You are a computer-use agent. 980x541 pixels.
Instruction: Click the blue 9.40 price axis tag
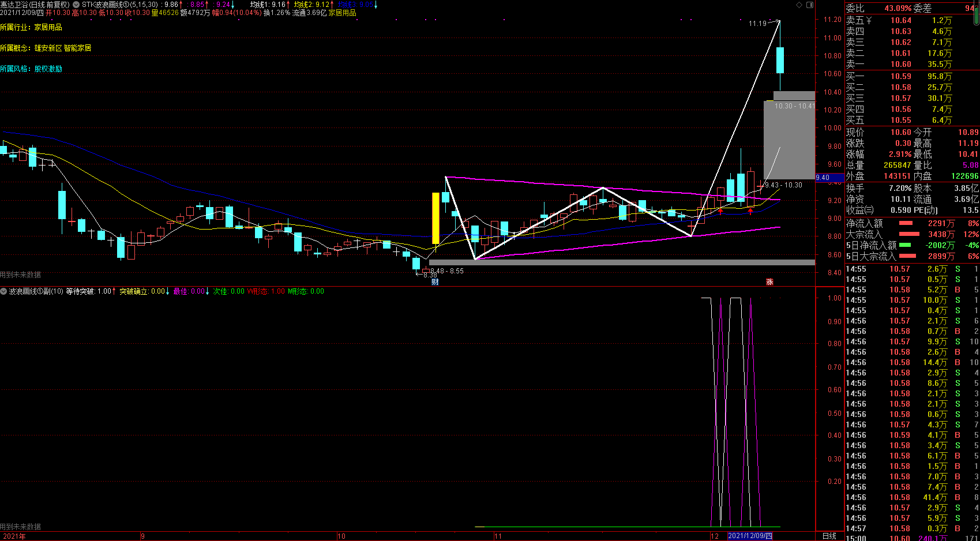tap(829, 178)
